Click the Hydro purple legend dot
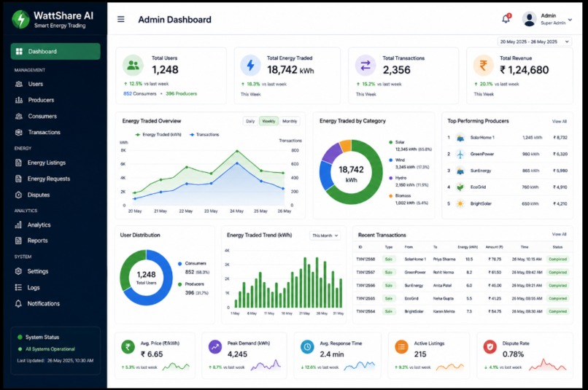This screenshot has height=390, width=588. coord(391,178)
